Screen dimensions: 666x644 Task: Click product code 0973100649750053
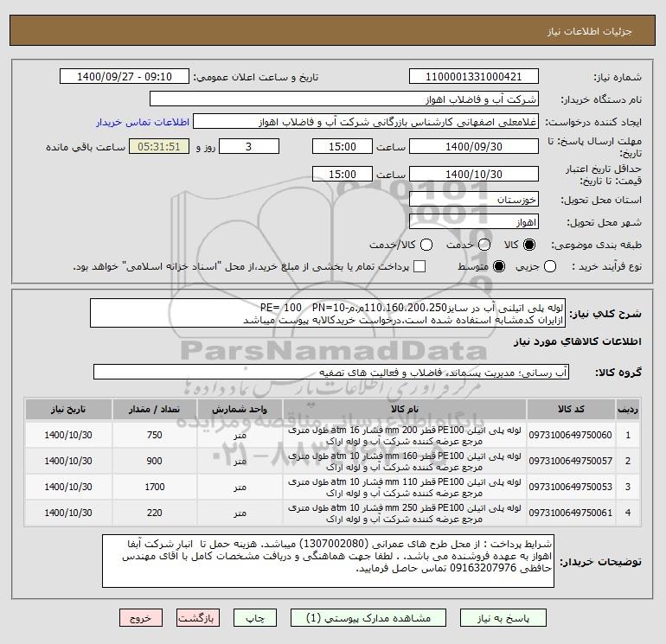pos(571,487)
